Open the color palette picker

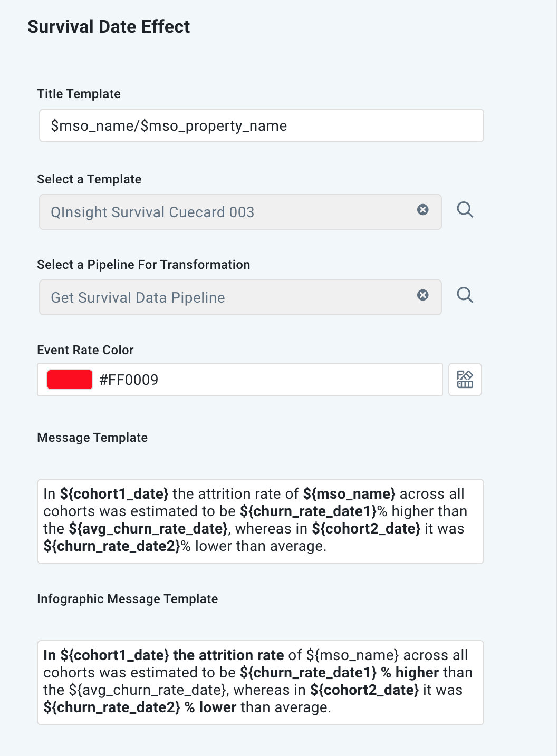(x=465, y=379)
